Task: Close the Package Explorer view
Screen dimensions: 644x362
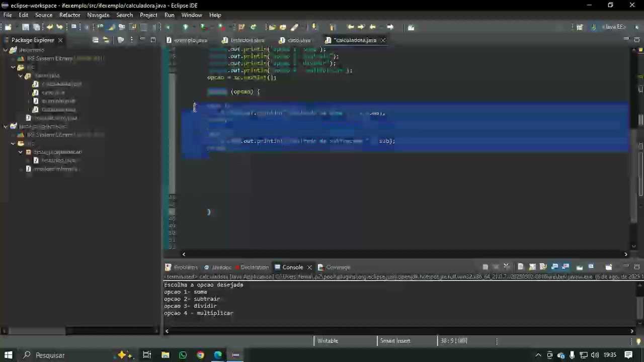Action: coord(60,40)
